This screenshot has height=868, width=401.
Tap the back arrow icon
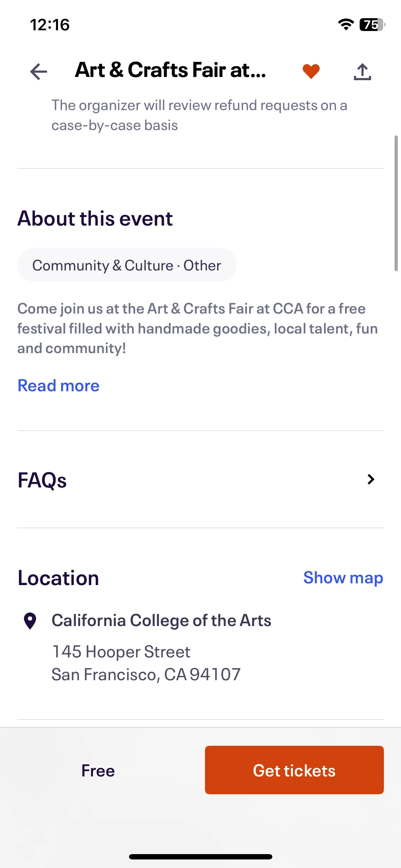(x=38, y=71)
